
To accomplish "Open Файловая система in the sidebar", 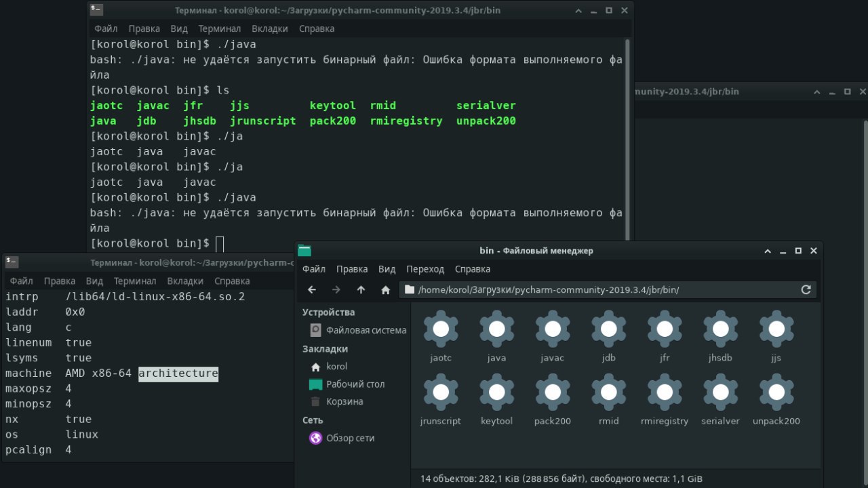I will (358, 330).
